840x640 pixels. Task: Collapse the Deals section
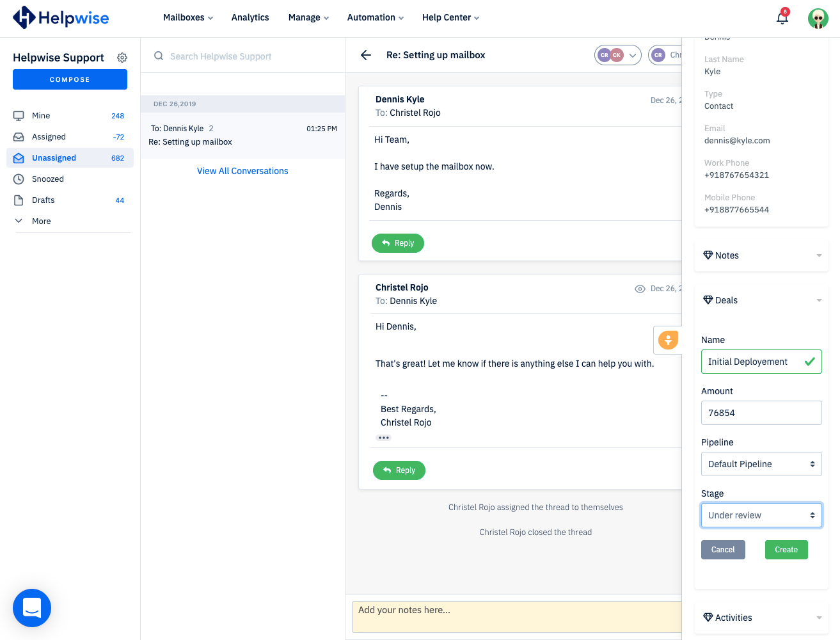[x=818, y=300]
